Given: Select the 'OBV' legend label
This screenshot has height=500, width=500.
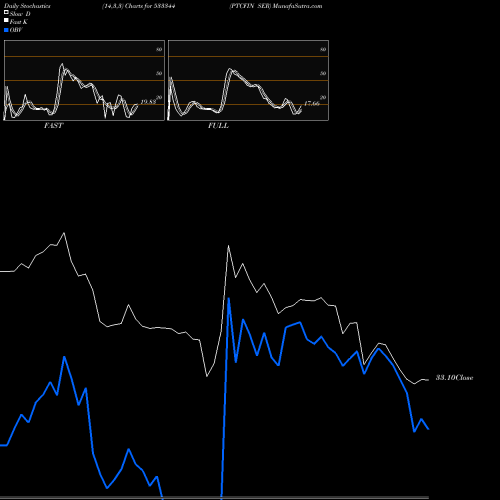Looking at the screenshot, I should click(16, 30).
